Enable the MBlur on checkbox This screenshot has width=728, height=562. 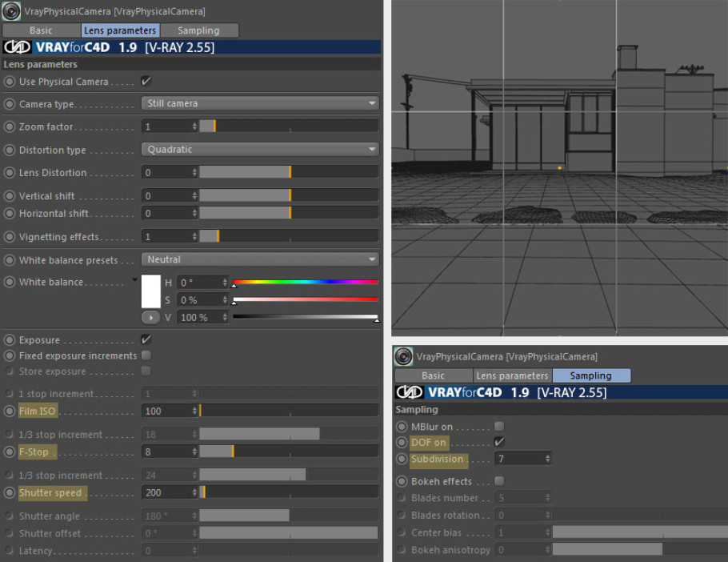click(499, 426)
